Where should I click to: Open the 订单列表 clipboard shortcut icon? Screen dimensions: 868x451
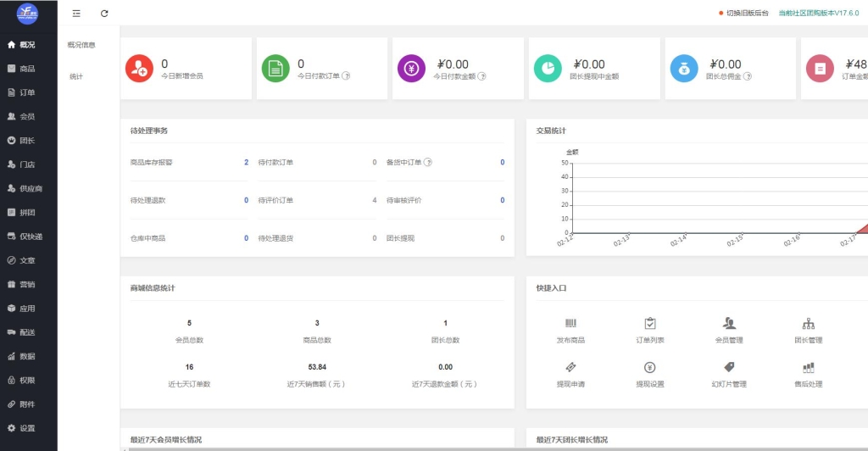point(650,323)
